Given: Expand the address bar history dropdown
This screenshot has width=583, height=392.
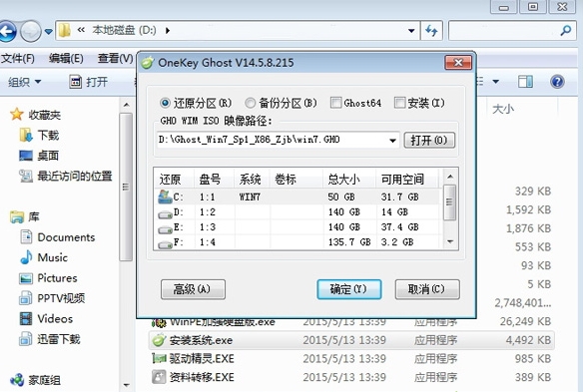Looking at the screenshot, I should click(x=411, y=31).
